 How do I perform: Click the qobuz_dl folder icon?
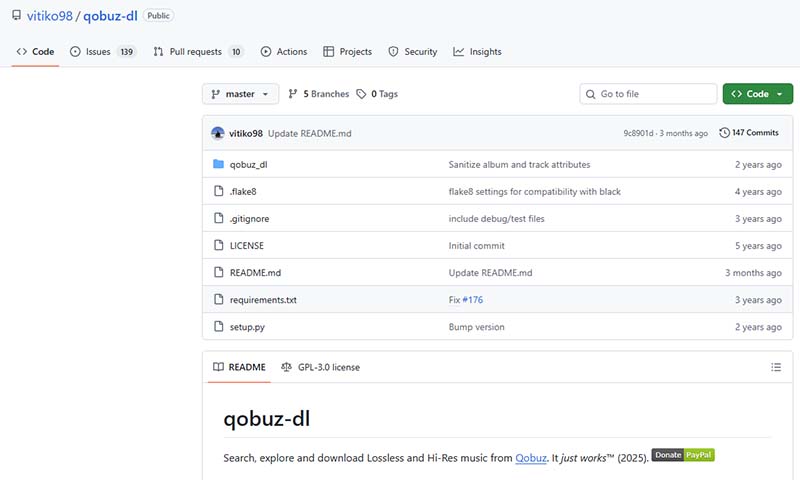[x=219, y=164]
